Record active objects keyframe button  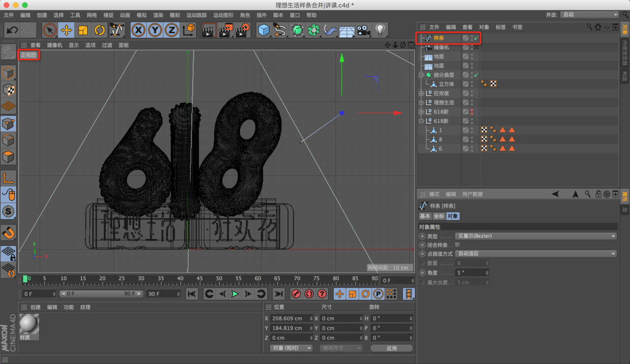point(296,294)
